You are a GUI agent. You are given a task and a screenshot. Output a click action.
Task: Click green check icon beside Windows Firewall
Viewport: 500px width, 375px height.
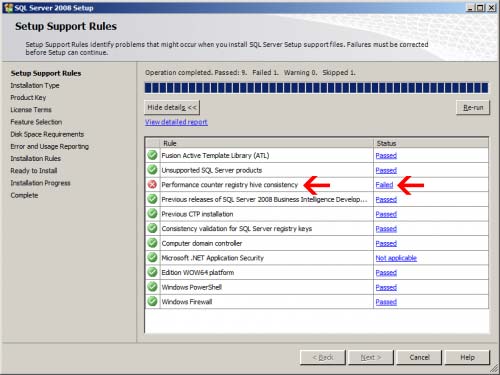(152, 302)
